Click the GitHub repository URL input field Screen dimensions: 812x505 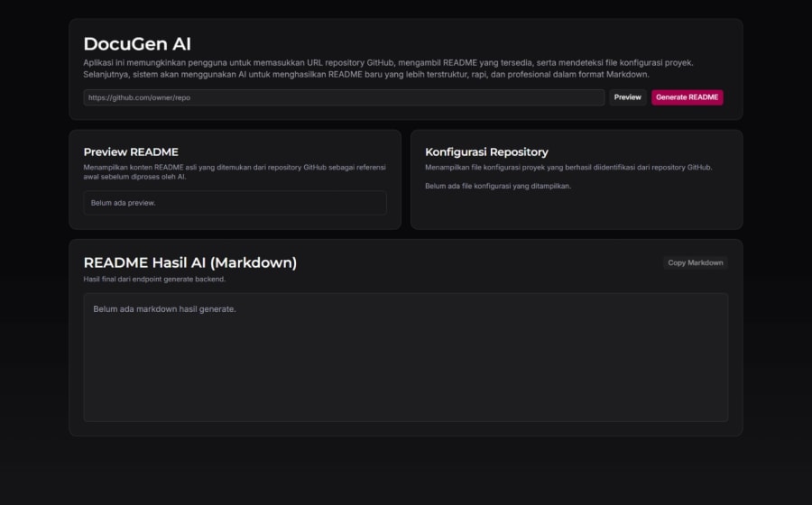pyautogui.click(x=344, y=97)
